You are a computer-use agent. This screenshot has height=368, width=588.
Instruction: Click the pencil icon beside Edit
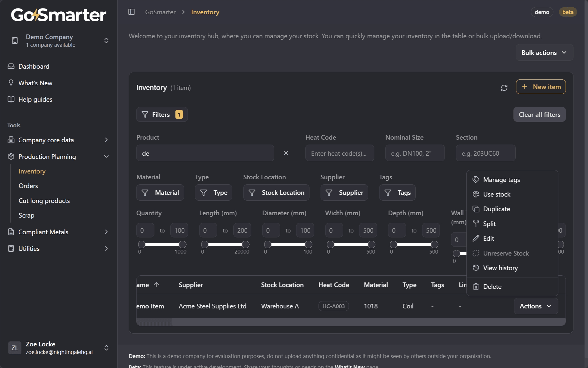click(476, 238)
